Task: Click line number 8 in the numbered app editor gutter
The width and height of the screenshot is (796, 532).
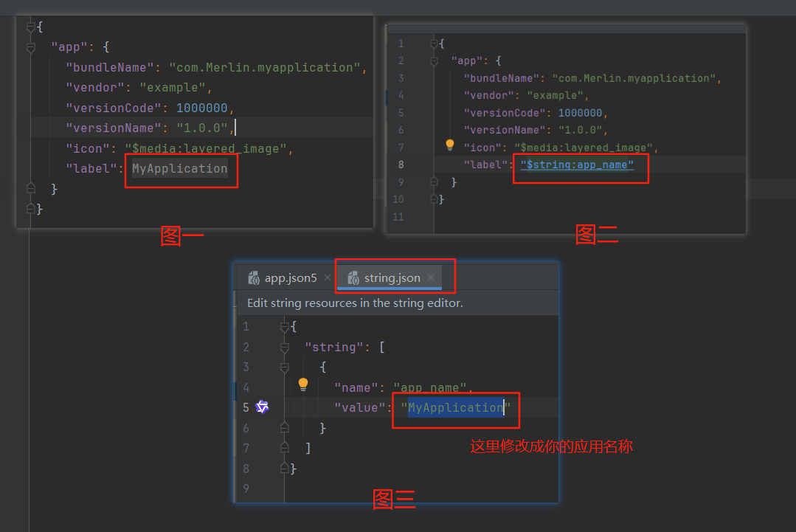Action: pos(401,165)
